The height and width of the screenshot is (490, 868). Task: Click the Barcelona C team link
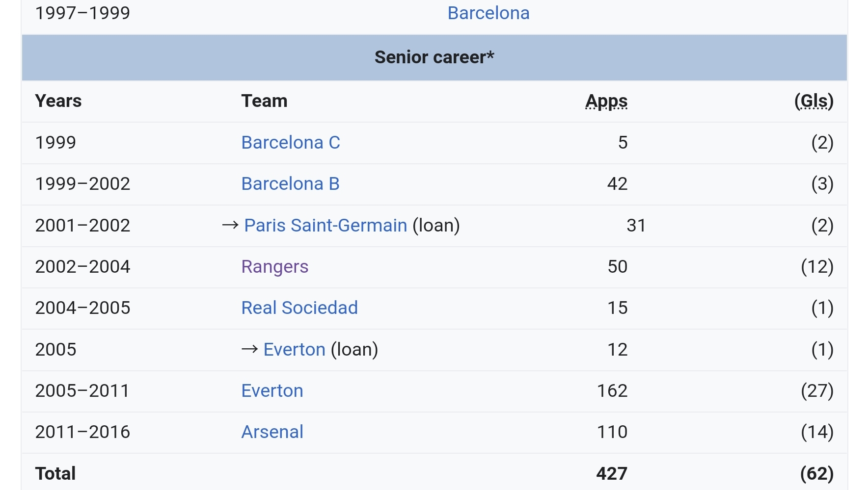(x=290, y=143)
